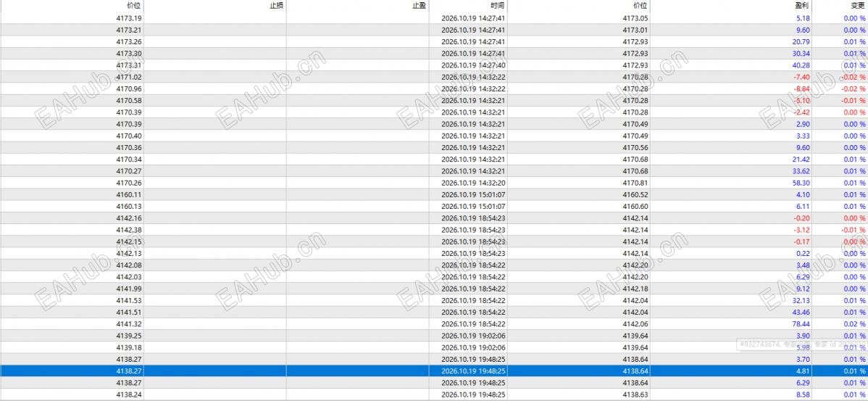Screen dimensions: 868x401
Task: Select the price 4170.27 cell
Action: (128, 171)
